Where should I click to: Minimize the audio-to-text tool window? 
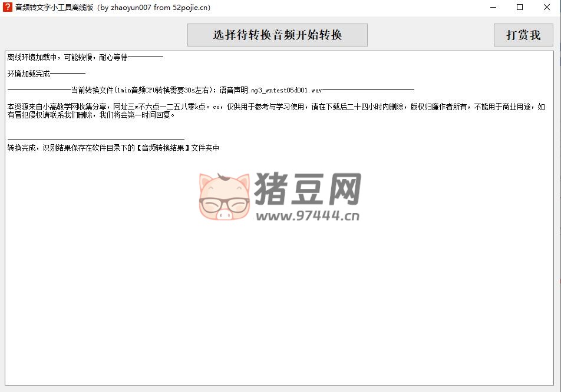[493, 7]
